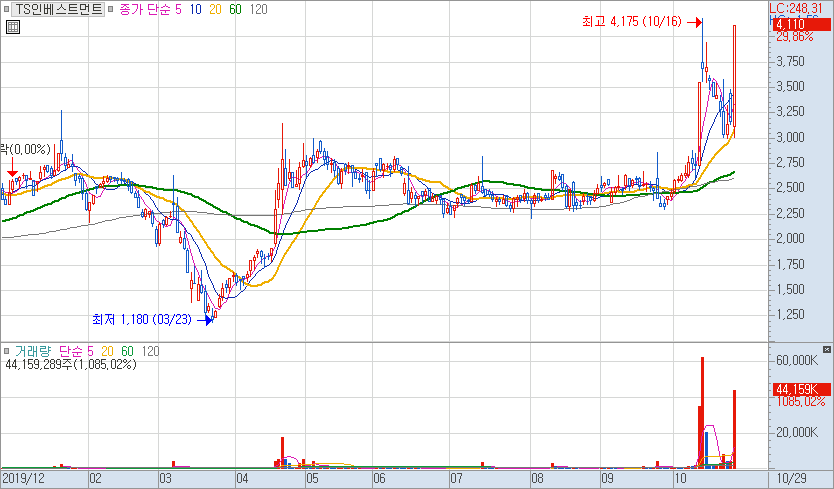Click the 2,750 price axis label
The height and width of the screenshot is (489, 834).
pos(790,162)
